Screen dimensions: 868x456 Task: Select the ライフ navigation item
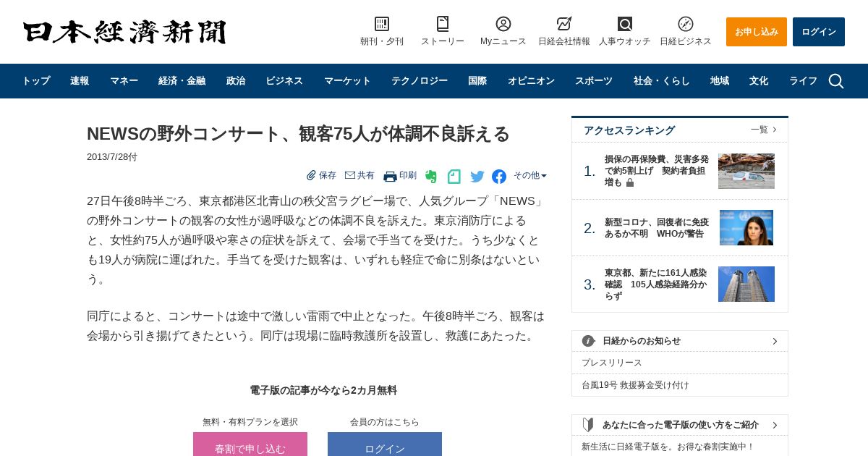click(x=803, y=81)
